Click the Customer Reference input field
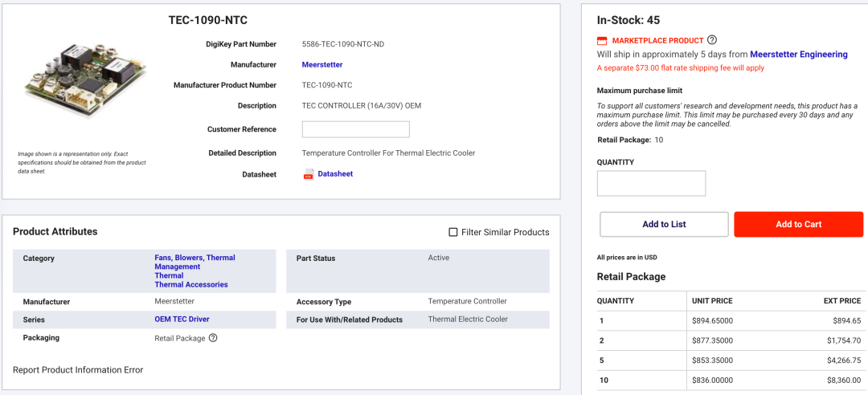 (355, 129)
